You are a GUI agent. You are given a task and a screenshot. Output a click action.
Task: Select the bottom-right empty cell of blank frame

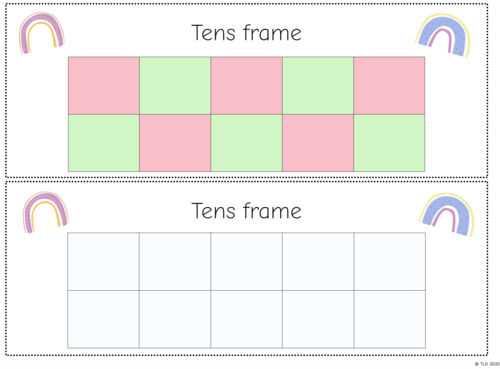pos(390,319)
